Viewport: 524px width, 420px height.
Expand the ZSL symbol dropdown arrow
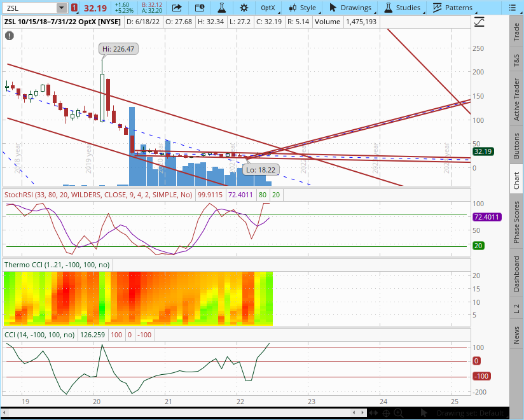(61, 8)
